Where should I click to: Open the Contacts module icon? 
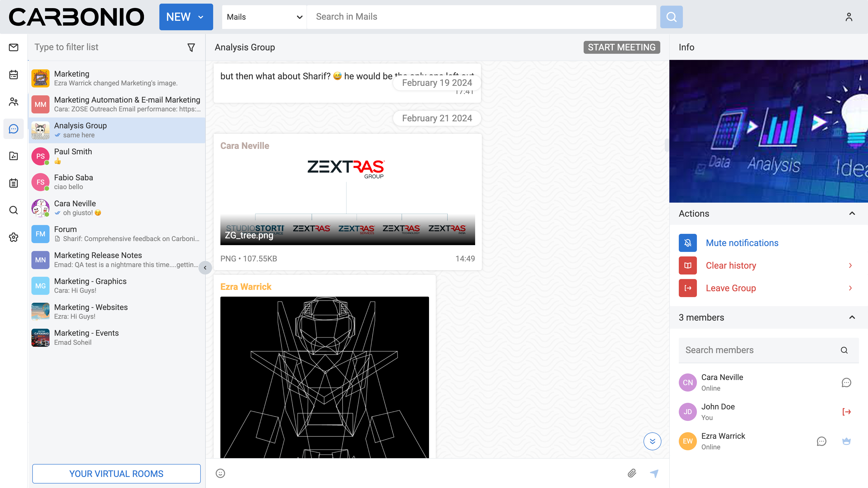(14, 102)
